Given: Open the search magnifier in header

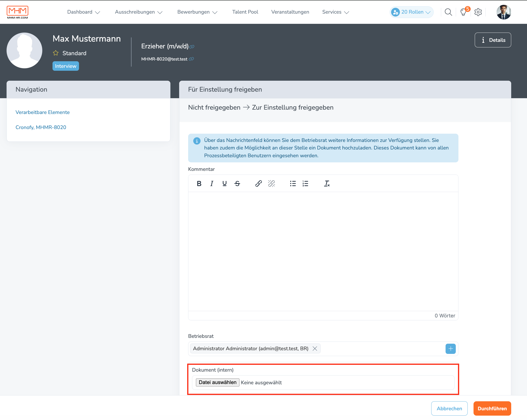Looking at the screenshot, I should (x=448, y=12).
